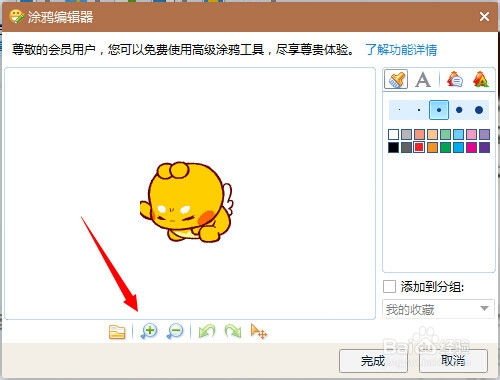Undo the last doodle stroke
500x380 pixels.
[x=207, y=332]
